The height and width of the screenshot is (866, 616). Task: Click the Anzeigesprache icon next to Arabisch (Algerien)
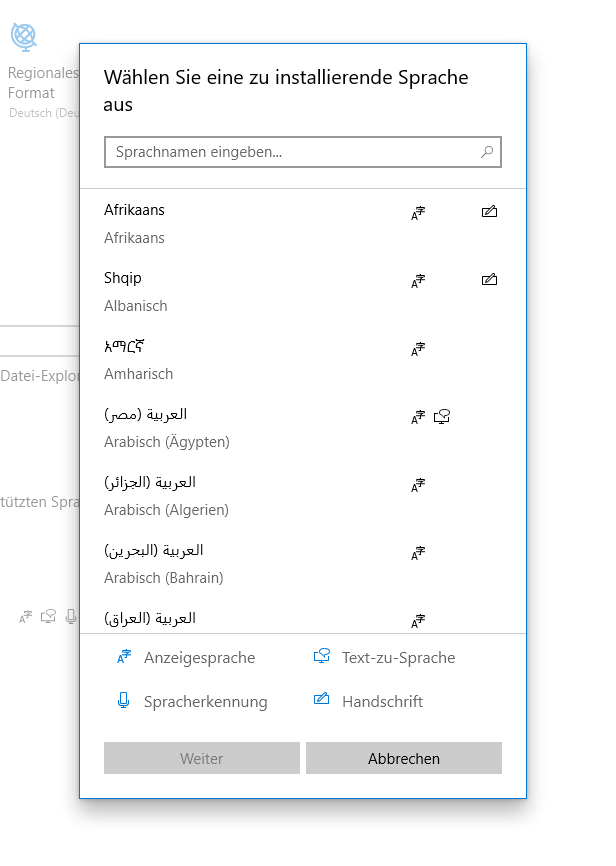point(417,485)
